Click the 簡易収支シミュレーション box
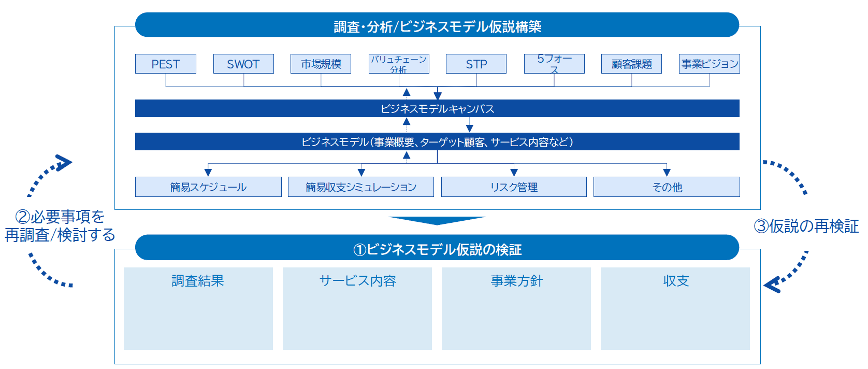 tap(361, 187)
